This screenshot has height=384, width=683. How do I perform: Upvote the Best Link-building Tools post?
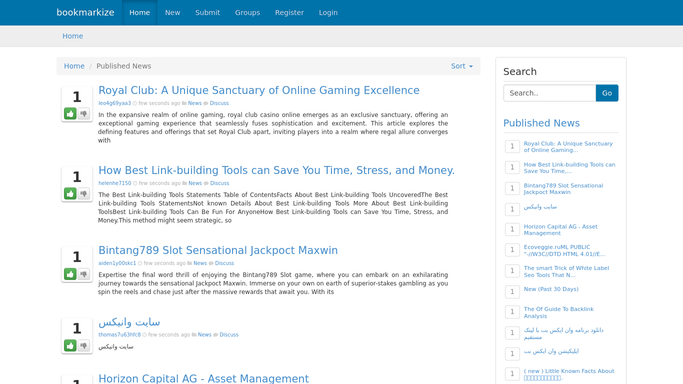[70, 193]
